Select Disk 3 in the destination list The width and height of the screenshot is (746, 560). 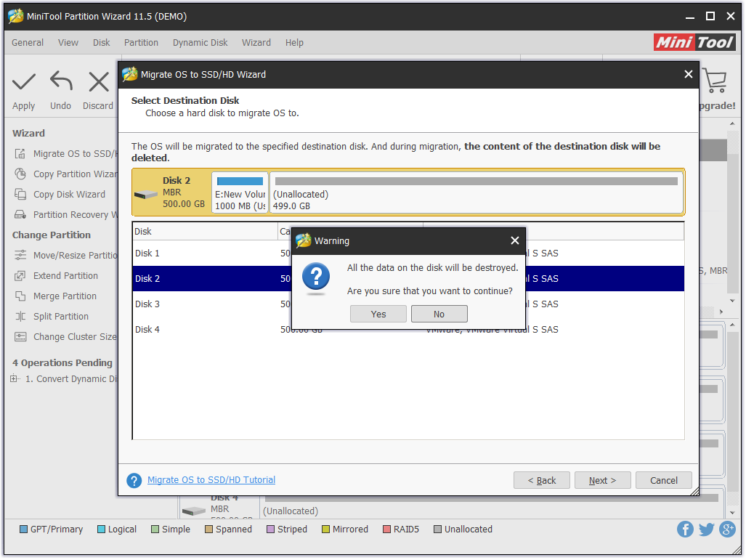point(408,304)
